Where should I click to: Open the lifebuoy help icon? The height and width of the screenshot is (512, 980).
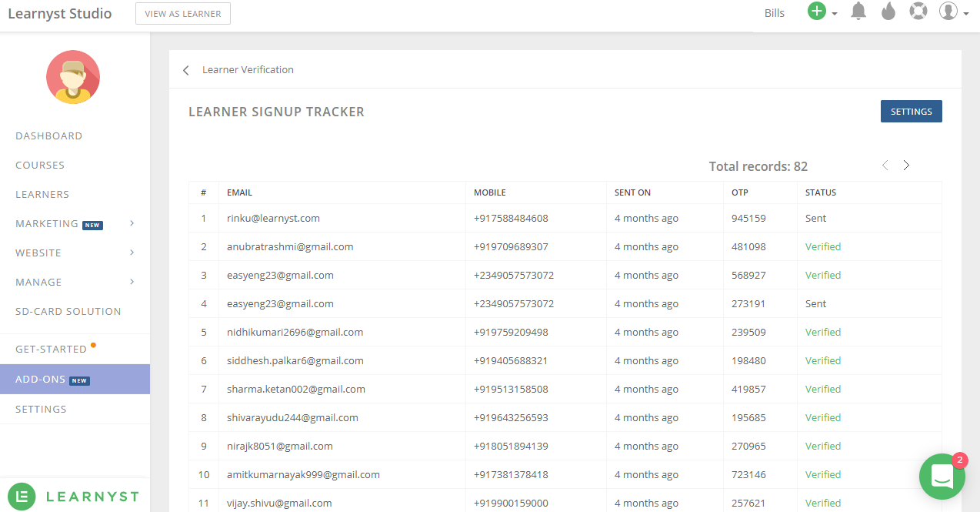click(918, 12)
